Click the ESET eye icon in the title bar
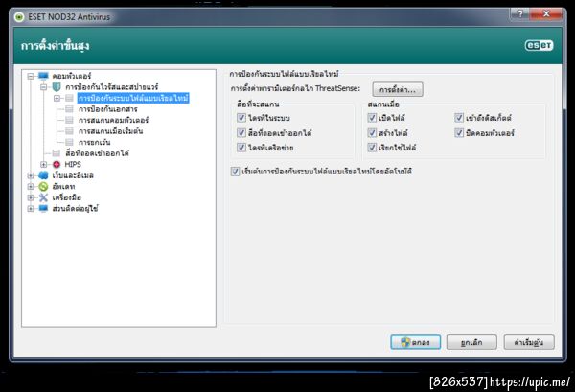Image resolution: width=575 pixels, height=392 pixels. point(19,17)
